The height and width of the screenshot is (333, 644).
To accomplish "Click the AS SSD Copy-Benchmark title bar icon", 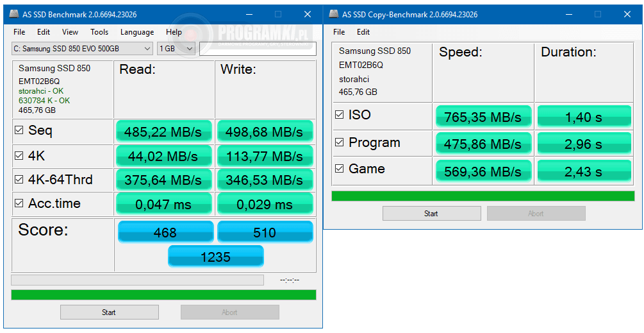I will tap(333, 14).
